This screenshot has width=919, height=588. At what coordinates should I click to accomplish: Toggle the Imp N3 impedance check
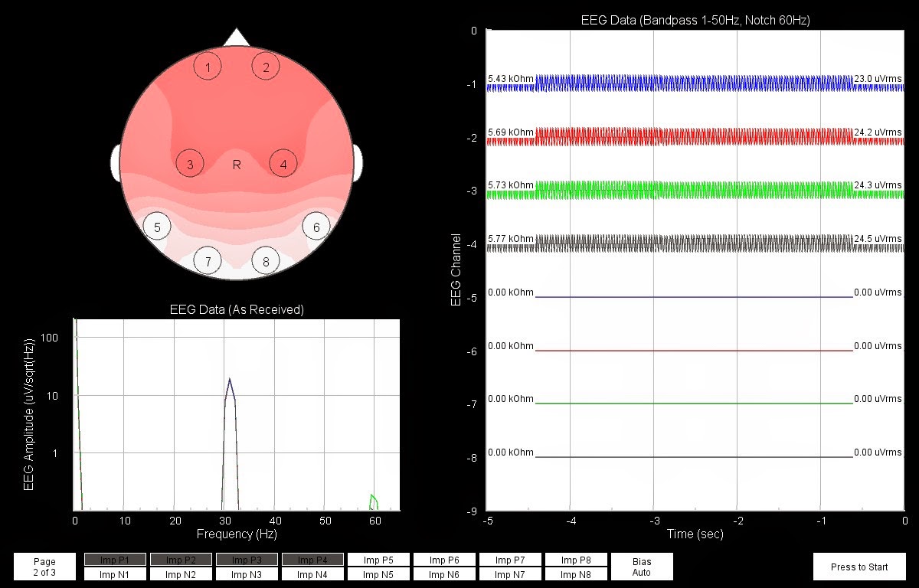coord(247,573)
